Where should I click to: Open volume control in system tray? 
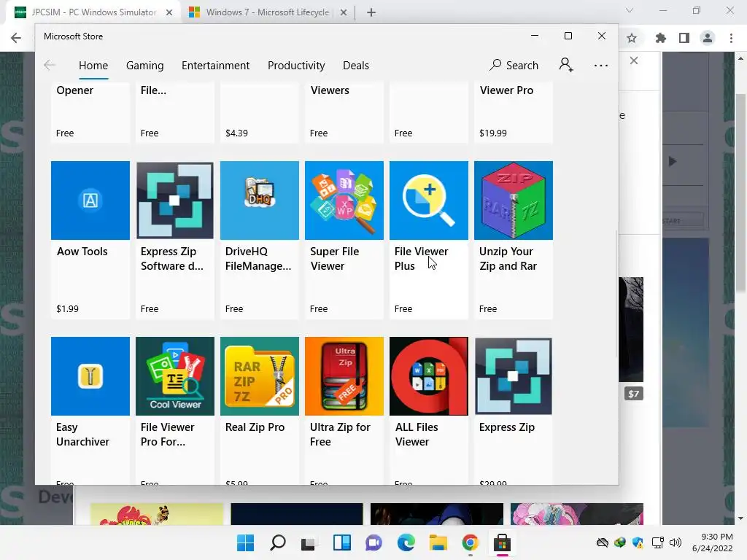tap(675, 542)
